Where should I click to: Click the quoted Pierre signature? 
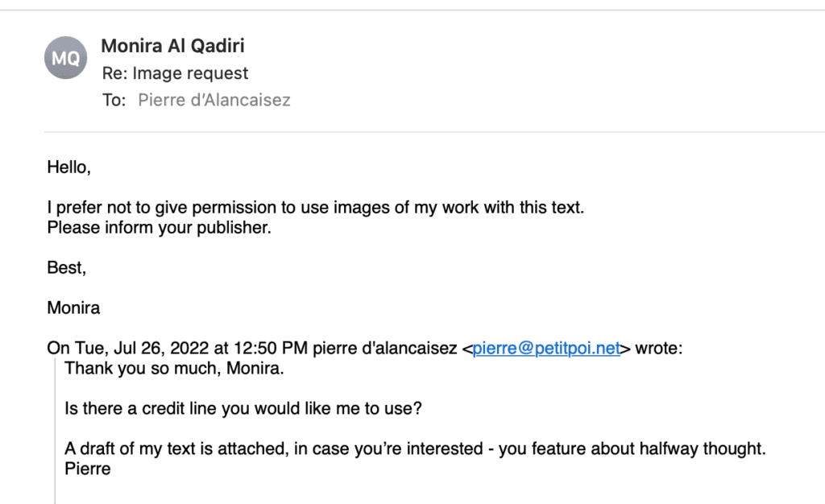tap(87, 468)
